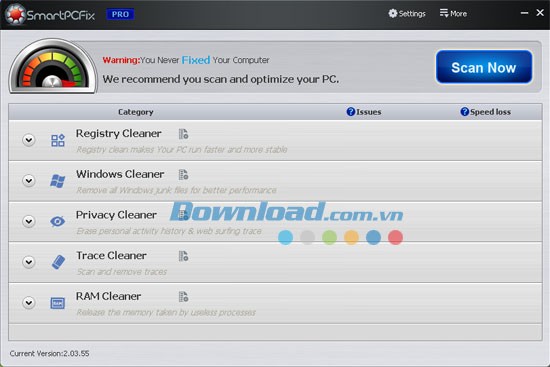Select the Trace Cleaner title
Image resolution: width=550 pixels, height=367 pixels.
[111, 255]
